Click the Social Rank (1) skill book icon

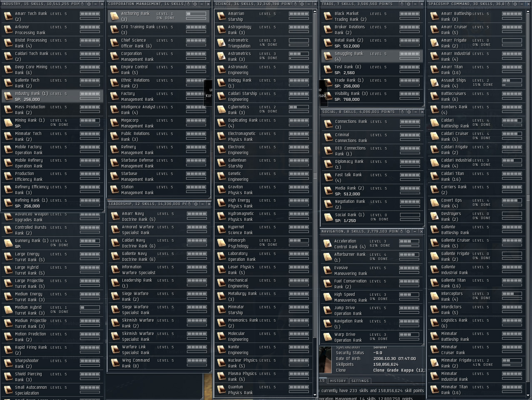pyautogui.click(x=328, y=217)
